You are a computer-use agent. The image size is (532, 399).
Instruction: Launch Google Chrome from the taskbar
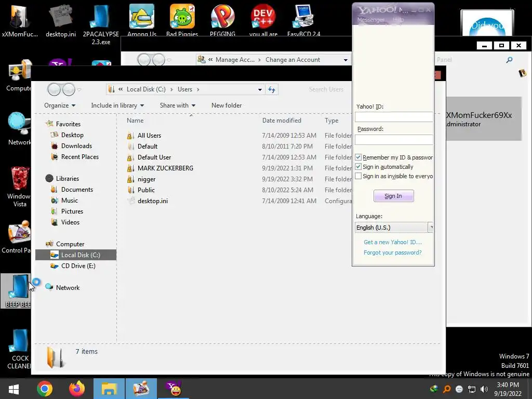click(45, 389)
